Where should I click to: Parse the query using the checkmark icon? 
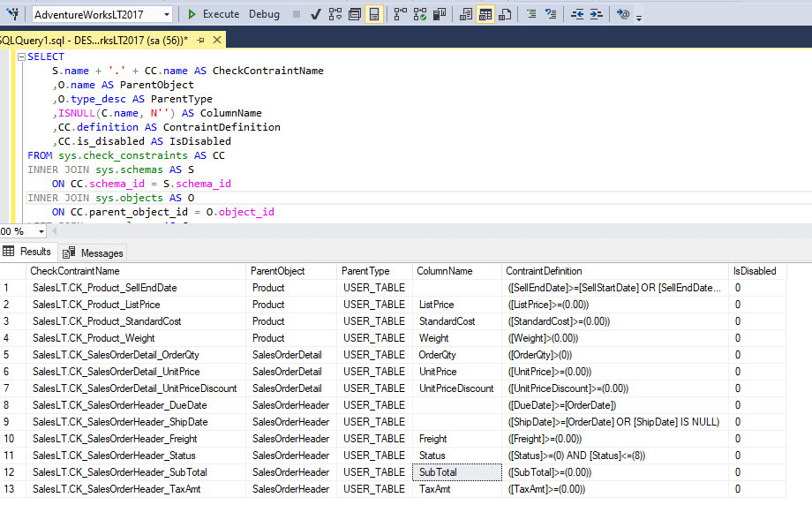click(314, 14)
